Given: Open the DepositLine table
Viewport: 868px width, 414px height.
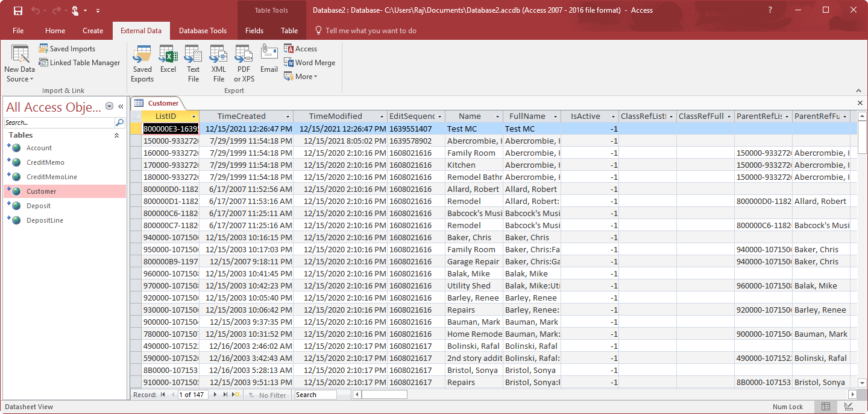Looking at the screenshot, I should pyautogui.click(x=65, y=220).
